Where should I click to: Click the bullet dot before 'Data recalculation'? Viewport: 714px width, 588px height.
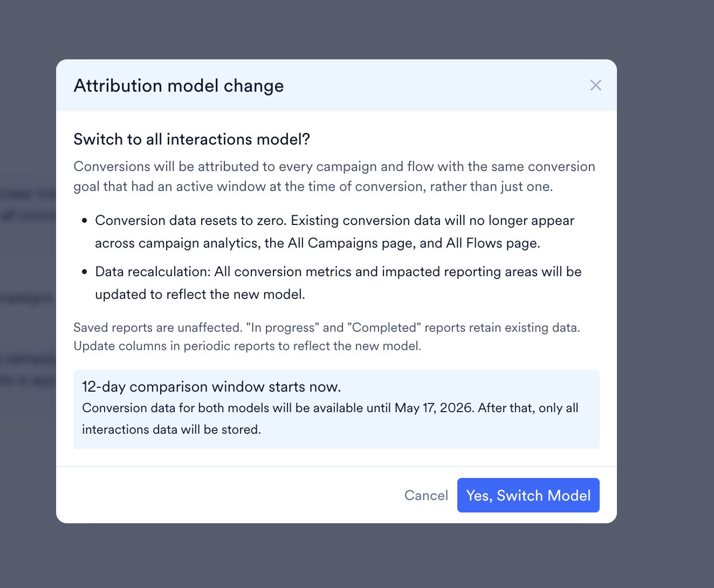tap(84, 272)
